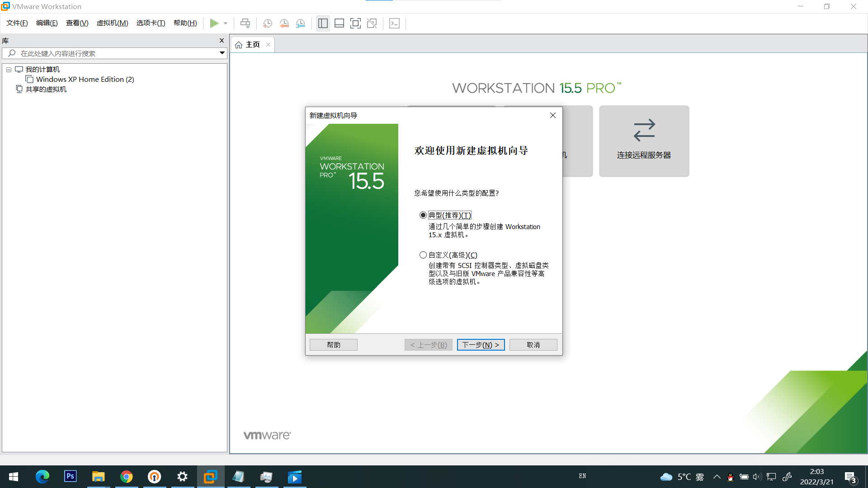868x488 pixels.
Task: Click the send Ctrl+Alt+Del toolbar icon
Action: [245, 23]
